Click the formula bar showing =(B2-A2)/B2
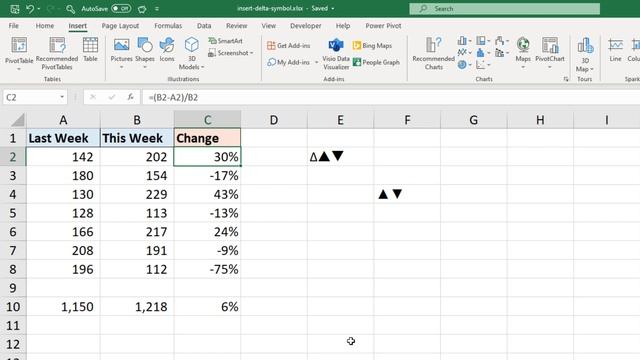Image resolution: width=640 pixels, height=360 pixels. (x=390, y=97)
